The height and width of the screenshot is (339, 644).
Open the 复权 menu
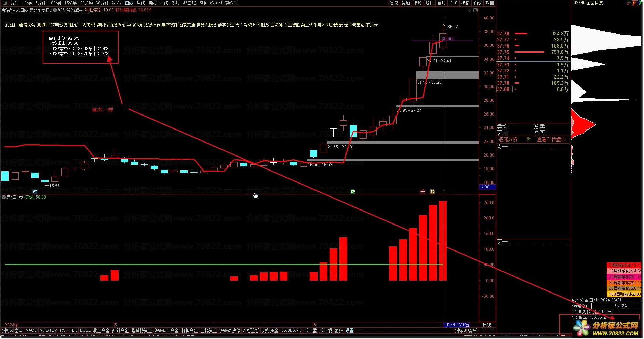point(394,3)
